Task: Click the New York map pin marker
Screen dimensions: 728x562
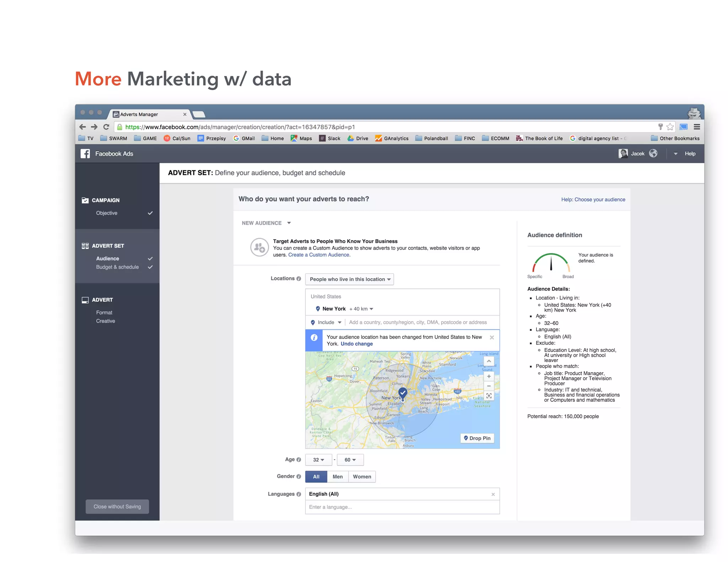Action: coord(402,394)
